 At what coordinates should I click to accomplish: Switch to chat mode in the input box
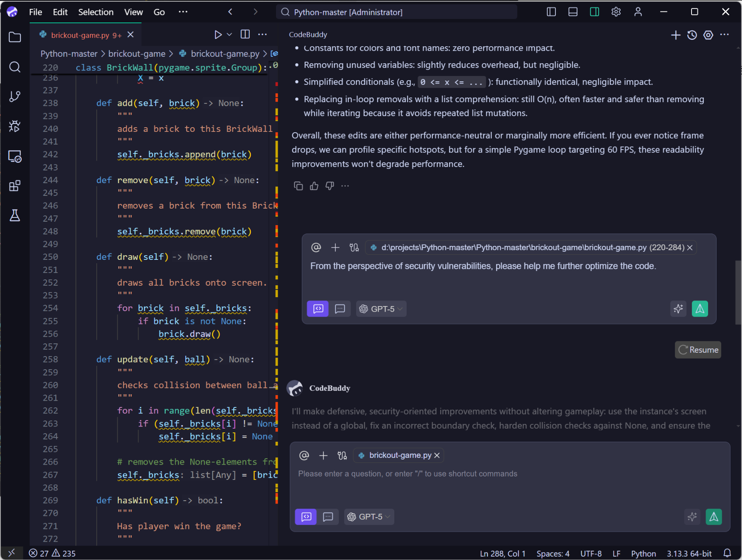[x=329, y=517]
